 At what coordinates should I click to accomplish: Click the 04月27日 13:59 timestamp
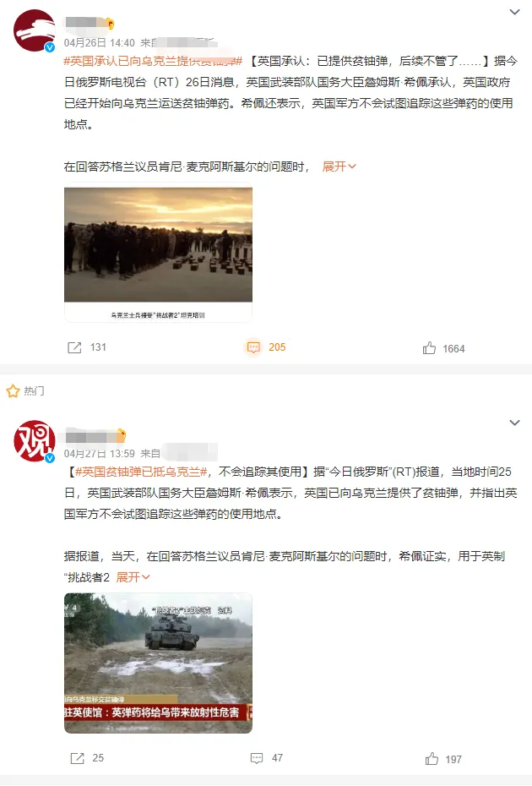pyautogui.click(x=99, y=454)
